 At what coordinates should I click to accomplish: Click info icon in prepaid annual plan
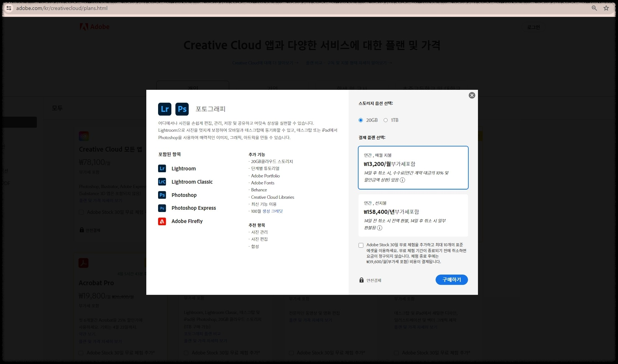pyautogui.click(x=380, y=228)
